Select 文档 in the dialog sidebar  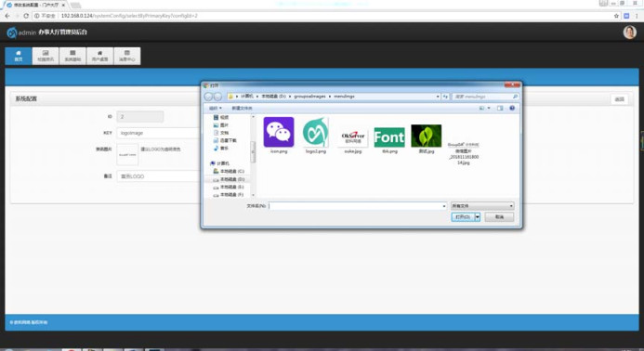(221, 133)
